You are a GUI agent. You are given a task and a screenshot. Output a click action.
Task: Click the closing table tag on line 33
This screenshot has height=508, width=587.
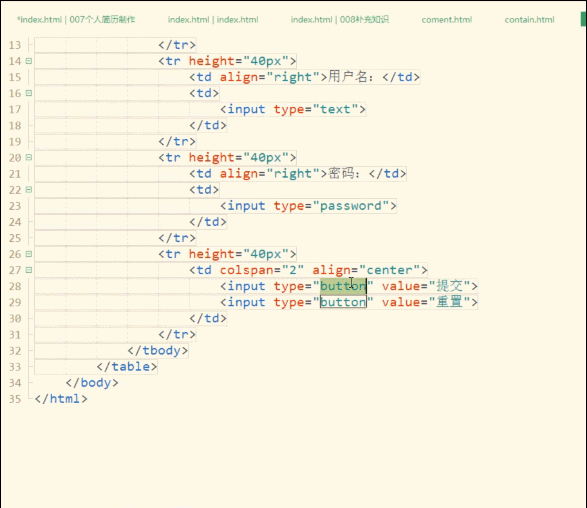127,366
